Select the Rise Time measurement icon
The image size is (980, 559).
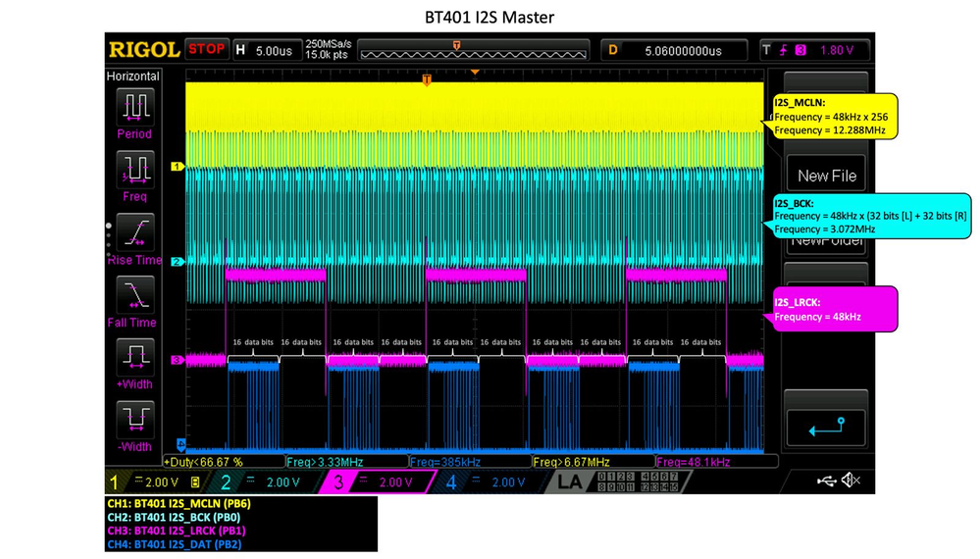click(x=135, y=231)
